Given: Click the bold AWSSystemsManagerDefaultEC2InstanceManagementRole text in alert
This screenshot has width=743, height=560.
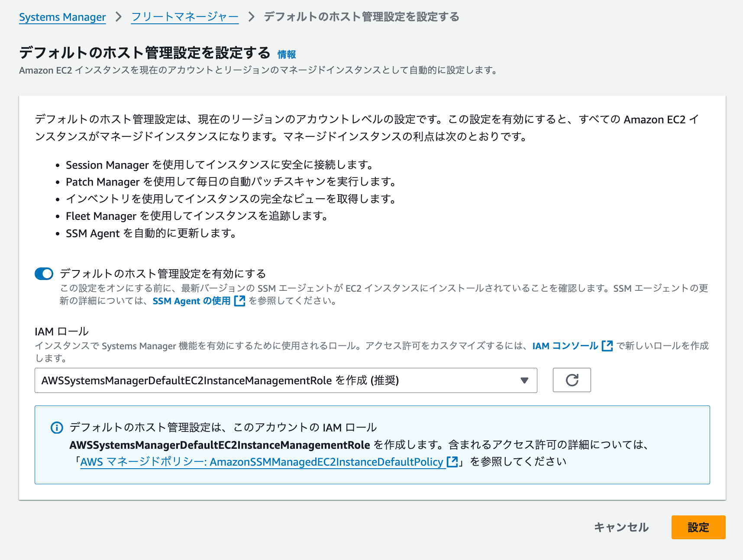Looking at the screenshot, I should tap(220, 445).
